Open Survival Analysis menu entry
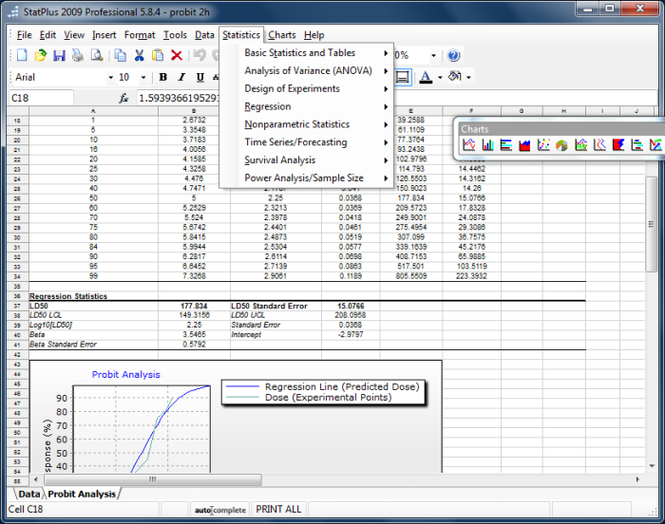 tap(306, 160)
